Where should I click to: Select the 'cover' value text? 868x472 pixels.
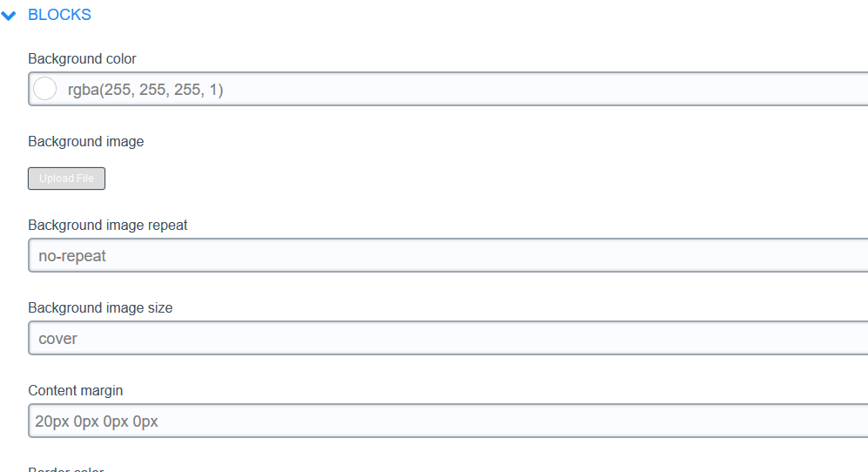(x=57, y=339)
